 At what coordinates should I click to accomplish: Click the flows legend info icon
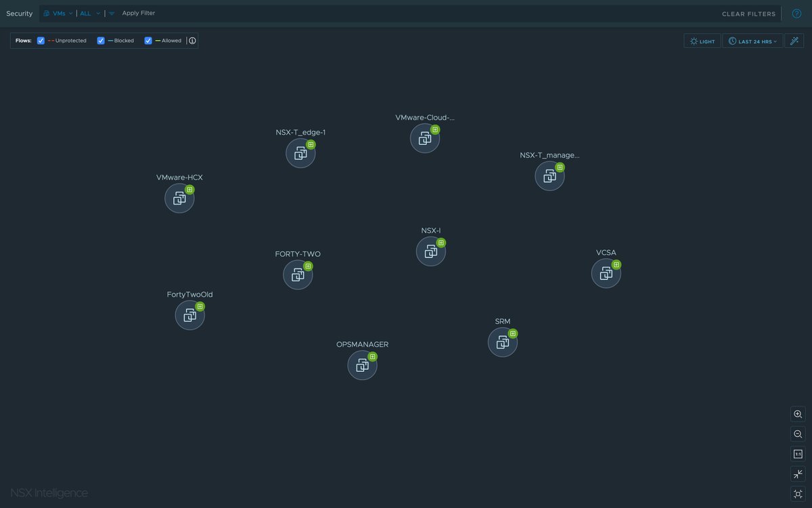pyautogui.click(x=192, y=41)
